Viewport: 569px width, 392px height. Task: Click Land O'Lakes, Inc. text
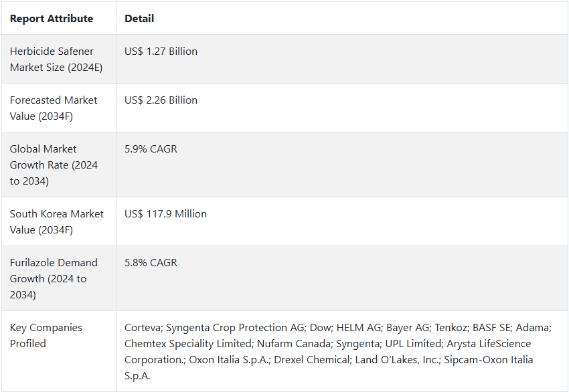click(398, 360)
